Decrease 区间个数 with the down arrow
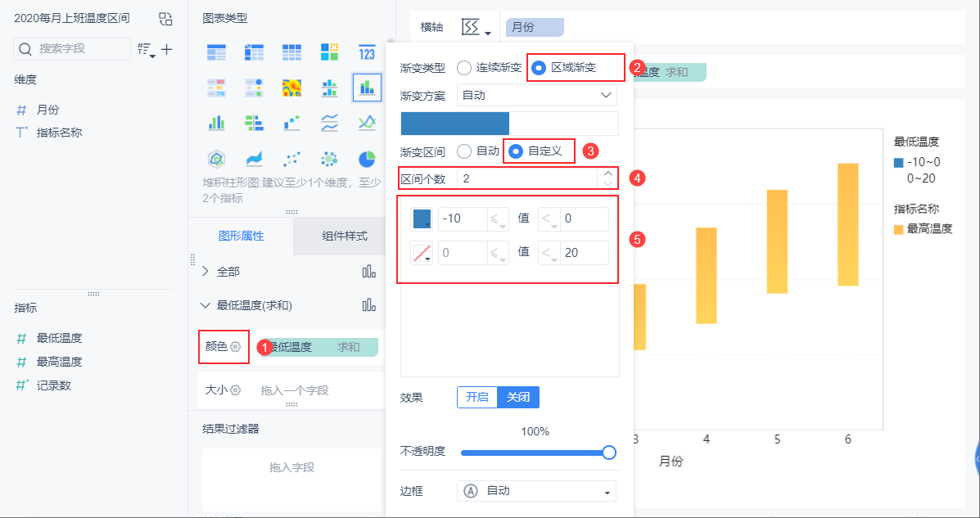This screenshot has width=980, height=518. click(608, 183)
